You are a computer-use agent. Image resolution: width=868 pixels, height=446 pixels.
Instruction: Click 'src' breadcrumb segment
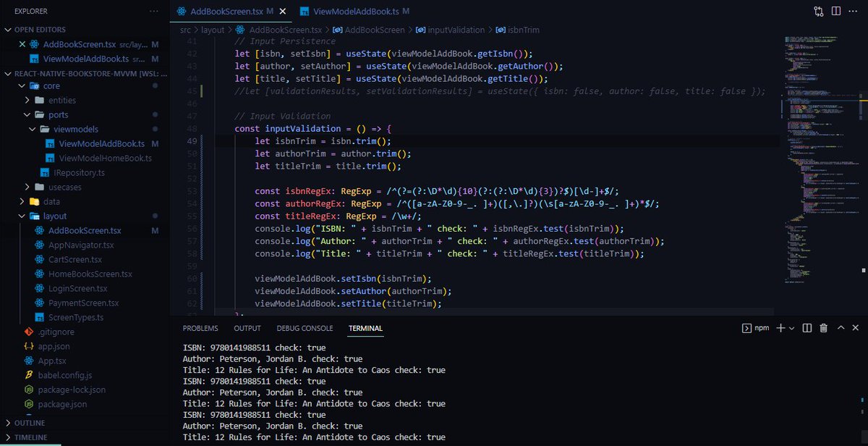pos(186,30)
